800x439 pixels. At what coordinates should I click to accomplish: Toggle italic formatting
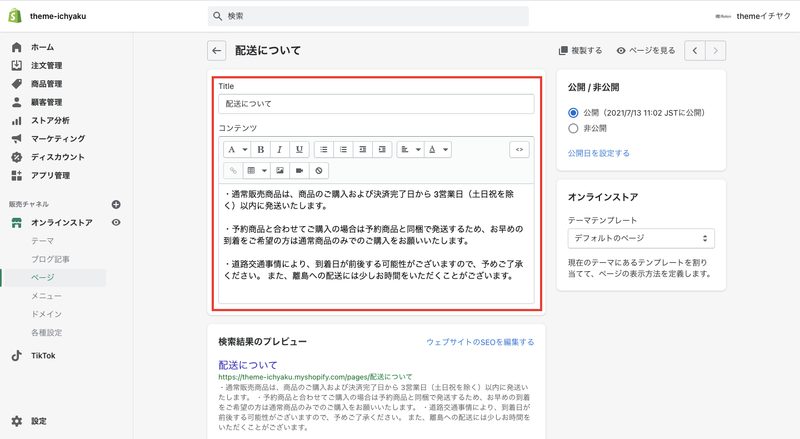click(280, 150)
